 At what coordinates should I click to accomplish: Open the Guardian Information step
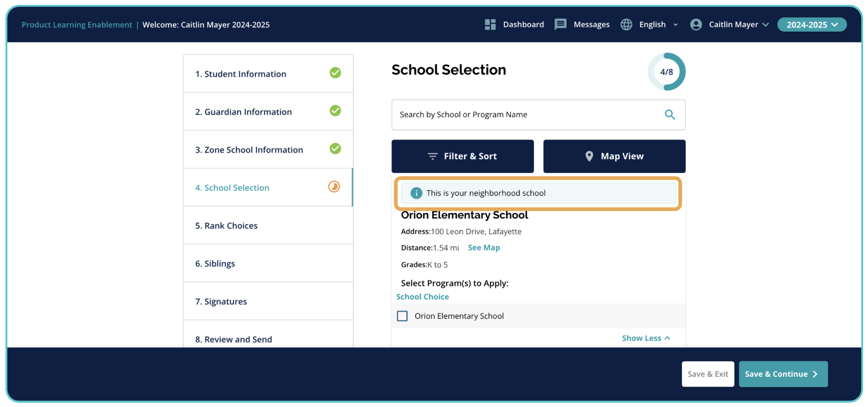pos(243,112)
